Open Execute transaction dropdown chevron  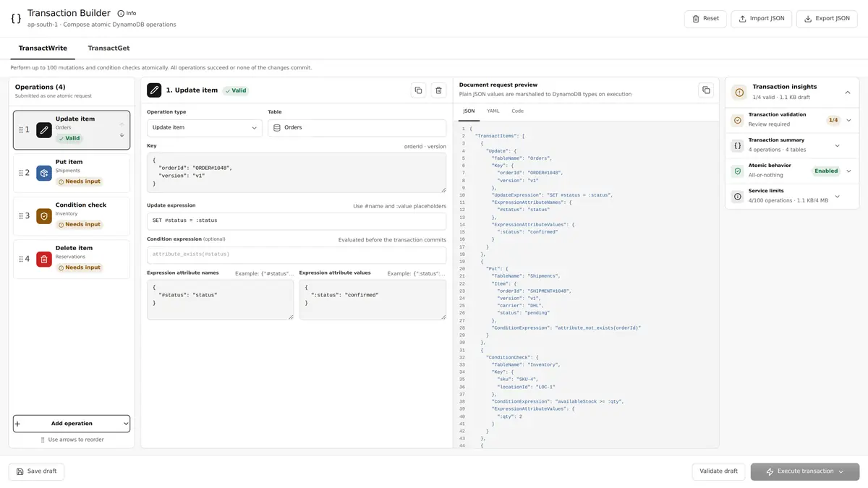point(841,471)
